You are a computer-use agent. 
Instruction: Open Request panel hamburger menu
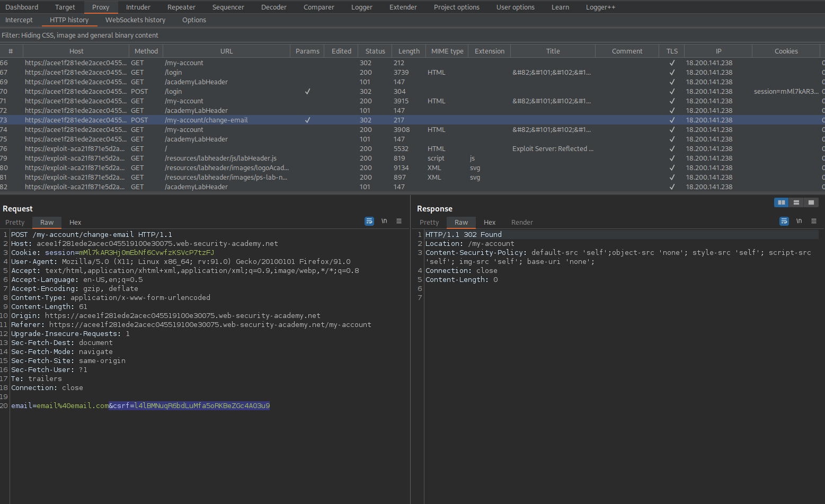coord(399,221)
